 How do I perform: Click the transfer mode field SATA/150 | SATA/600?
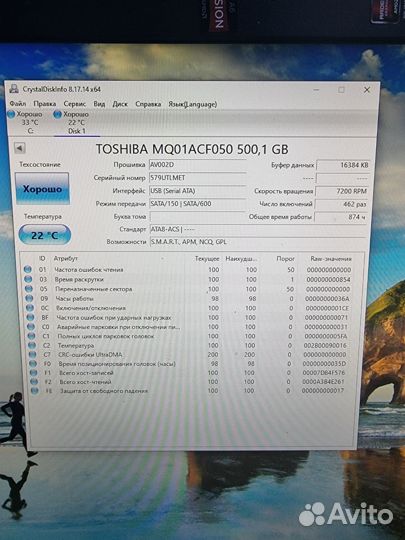(x=198, y=204)
